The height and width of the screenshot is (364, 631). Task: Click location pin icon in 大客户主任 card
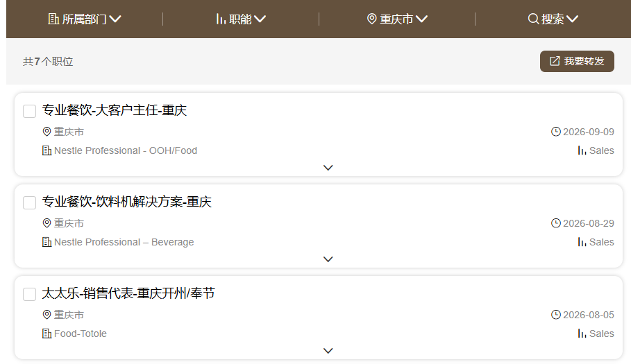click(47, 131)
